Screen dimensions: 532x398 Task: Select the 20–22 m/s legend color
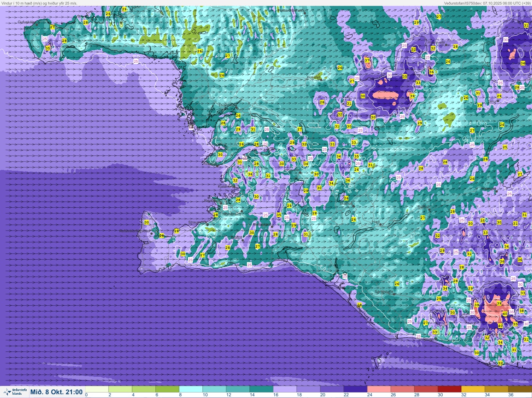pos(332,389)
